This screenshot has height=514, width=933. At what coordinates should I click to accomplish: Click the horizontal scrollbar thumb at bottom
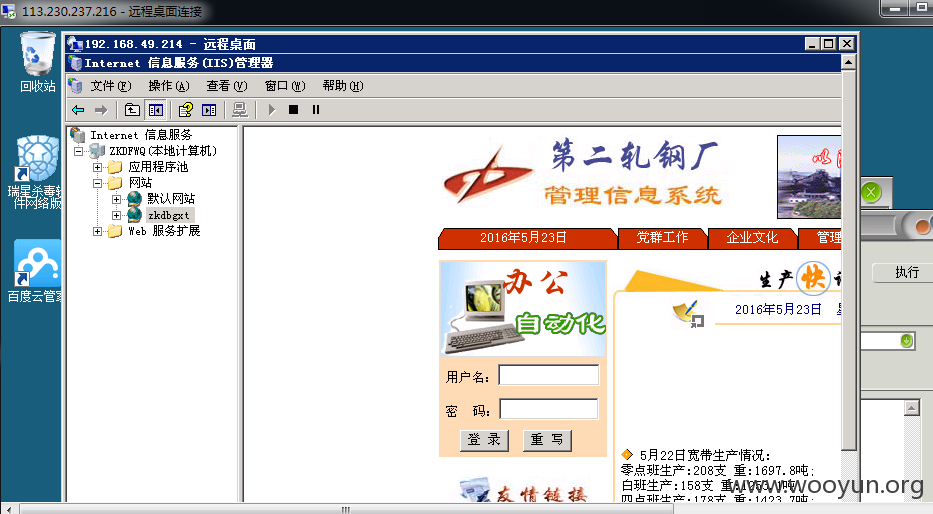tap(346, 509)
